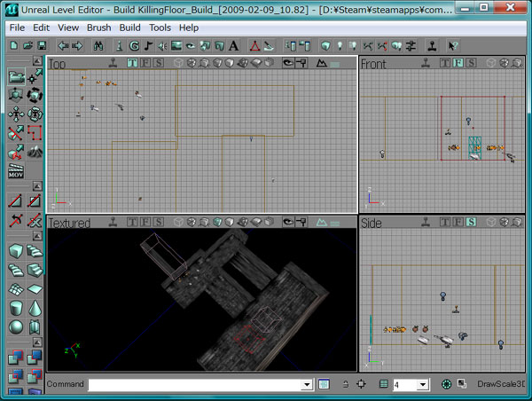Open Matinee with the MOV icon
The height and width of the screenshot is (401, 532).
point(16,171)
